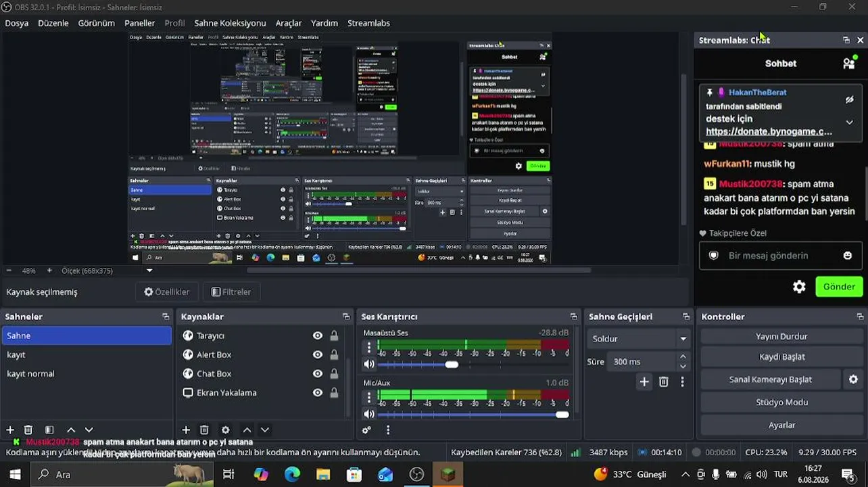
Task: Float the Kaynaklar dock panel
Action: [346, 317]
